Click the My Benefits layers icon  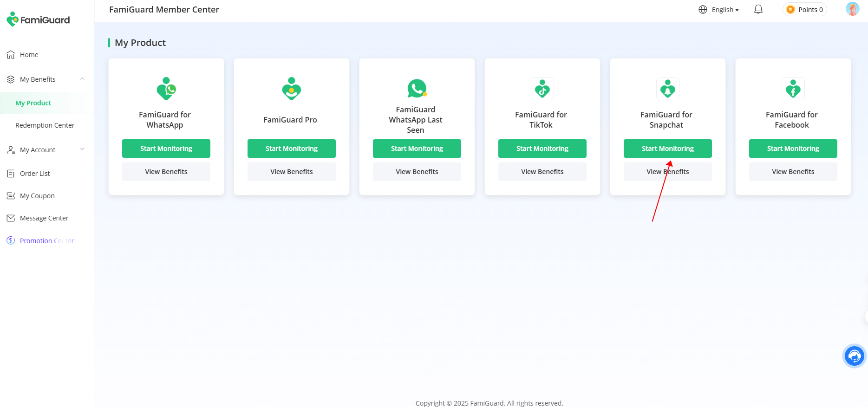pos(11,79)
